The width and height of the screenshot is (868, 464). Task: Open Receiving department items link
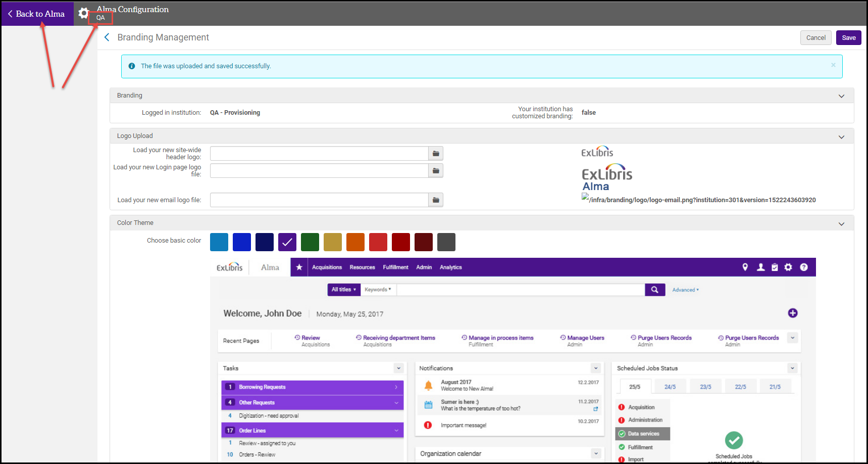pos(399,338)
